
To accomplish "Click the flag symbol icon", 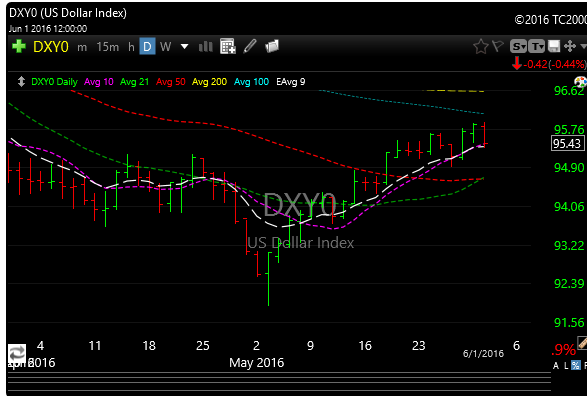I will (498, 46).
